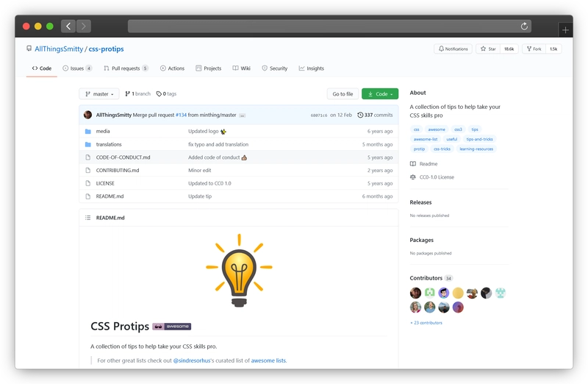Go to the Actions tab

[x=172, y=68]
